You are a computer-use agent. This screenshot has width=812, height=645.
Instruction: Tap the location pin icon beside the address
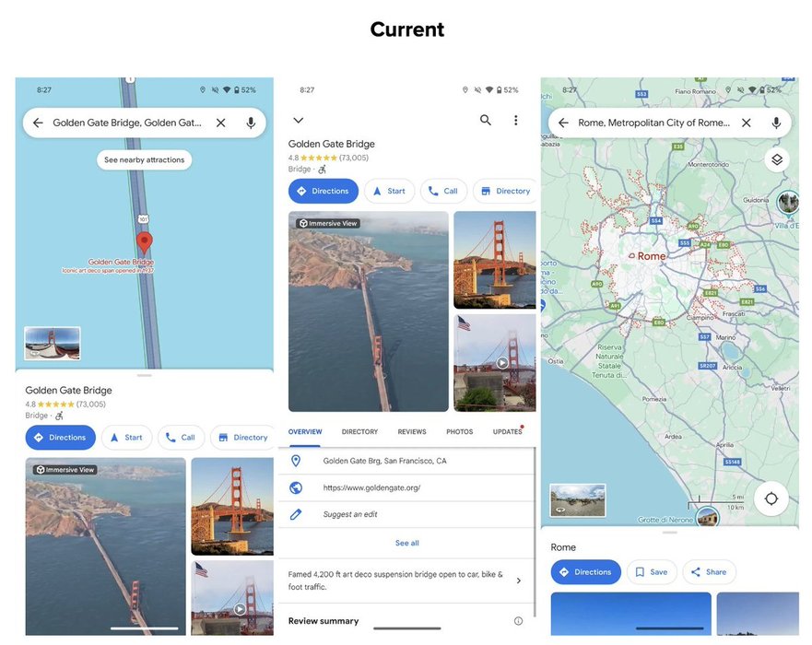[x=296, y=461]
